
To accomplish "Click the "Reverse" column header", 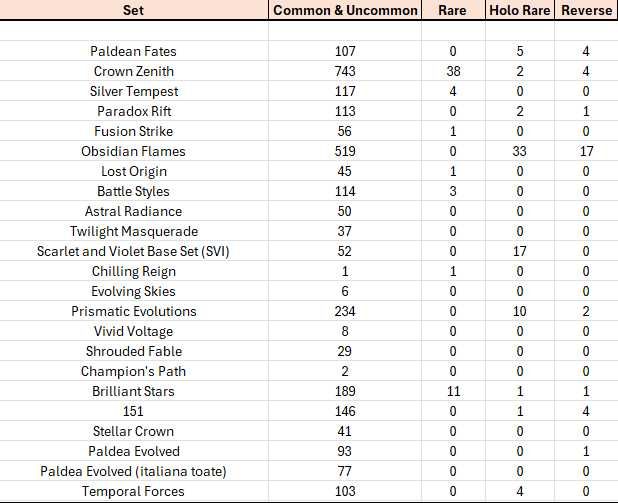I will pos(586,10).
